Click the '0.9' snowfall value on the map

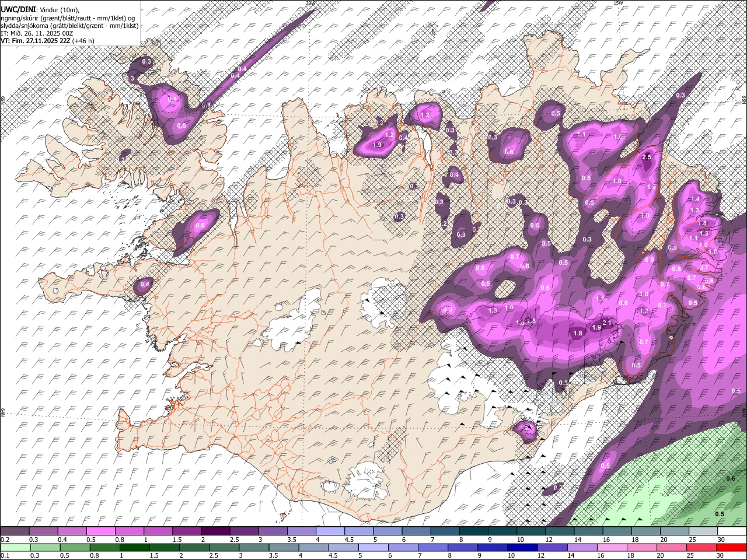click(650, 260)
